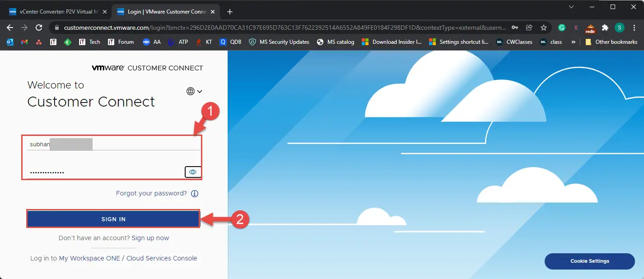Open the Download Insider bookmark
This screenshot has height=279, width=644.
point(391,42)
